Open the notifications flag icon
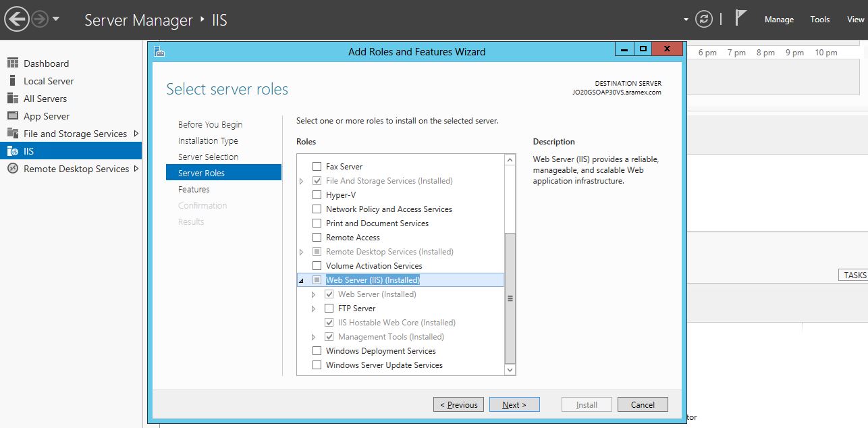Image resolution: width=868 pixels, height=428 pixels. [x=740, y=18]
